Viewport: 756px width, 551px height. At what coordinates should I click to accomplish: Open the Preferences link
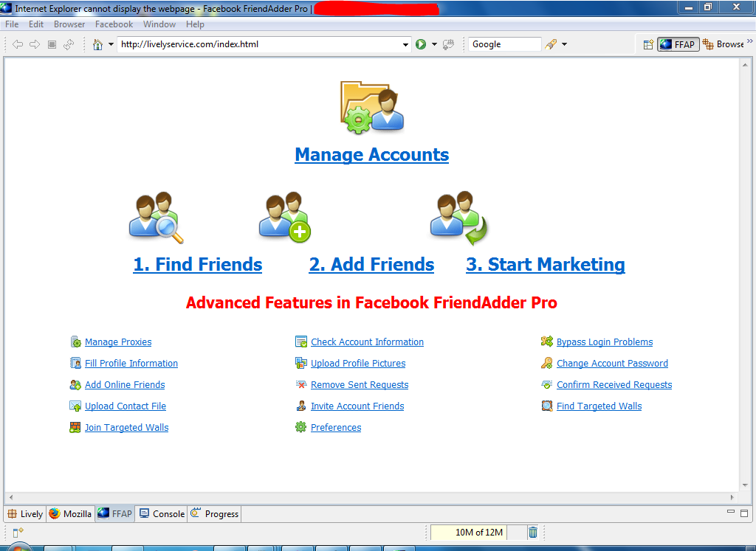pos(336,427)
